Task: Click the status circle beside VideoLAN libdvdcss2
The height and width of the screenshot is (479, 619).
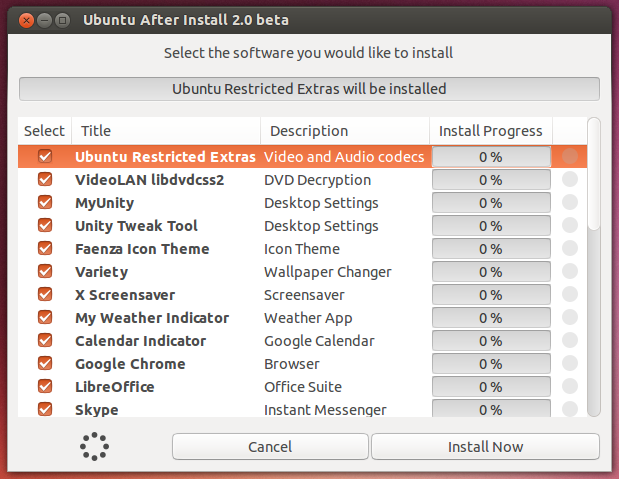Action: coord(570,180)
